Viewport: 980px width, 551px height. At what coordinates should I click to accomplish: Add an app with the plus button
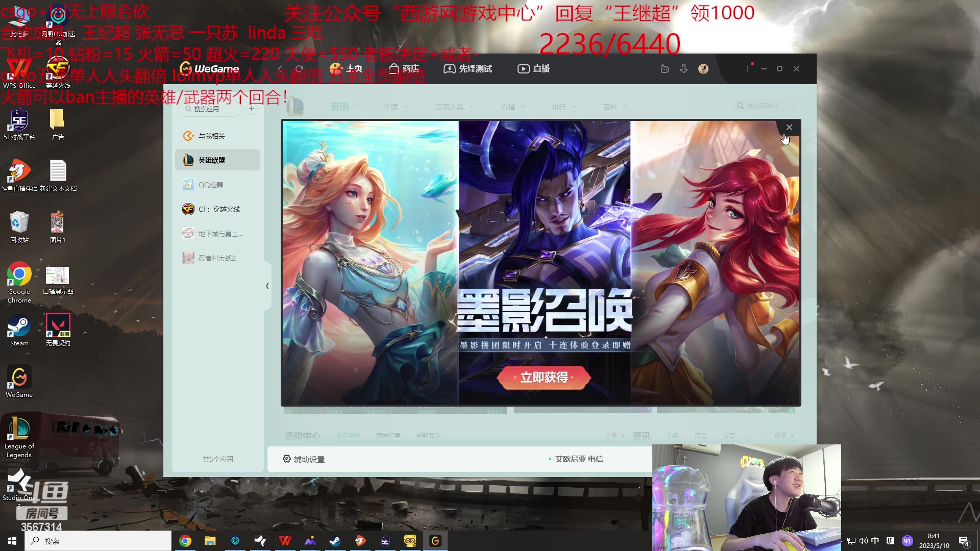tap(252, 109)
